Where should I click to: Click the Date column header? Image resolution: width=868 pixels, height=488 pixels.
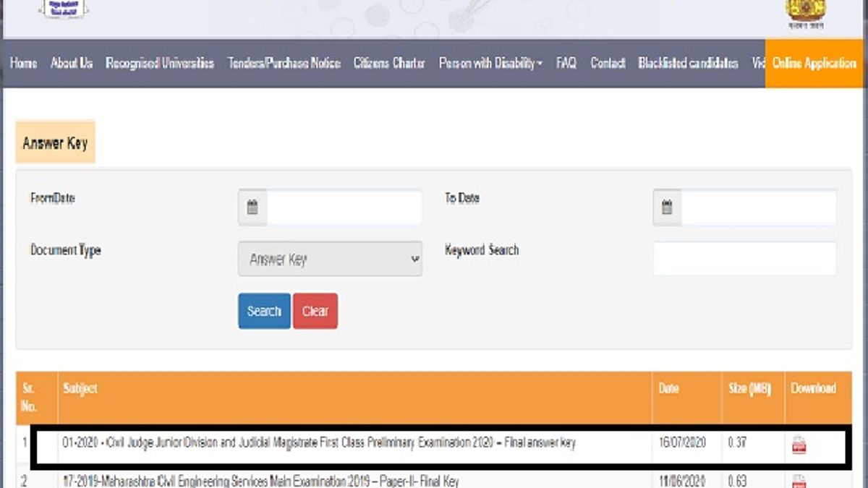(669, 388)
